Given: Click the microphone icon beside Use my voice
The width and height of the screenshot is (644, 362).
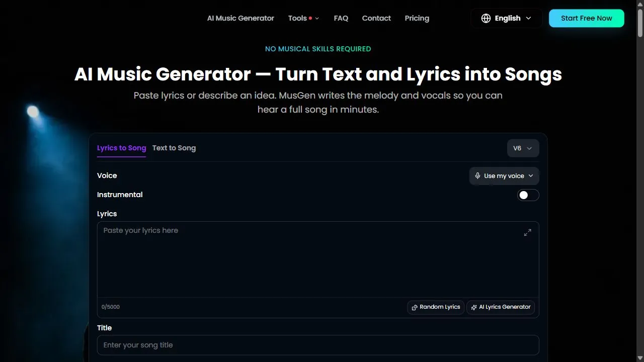Looking at the screenshot, I should click(477, 176).
